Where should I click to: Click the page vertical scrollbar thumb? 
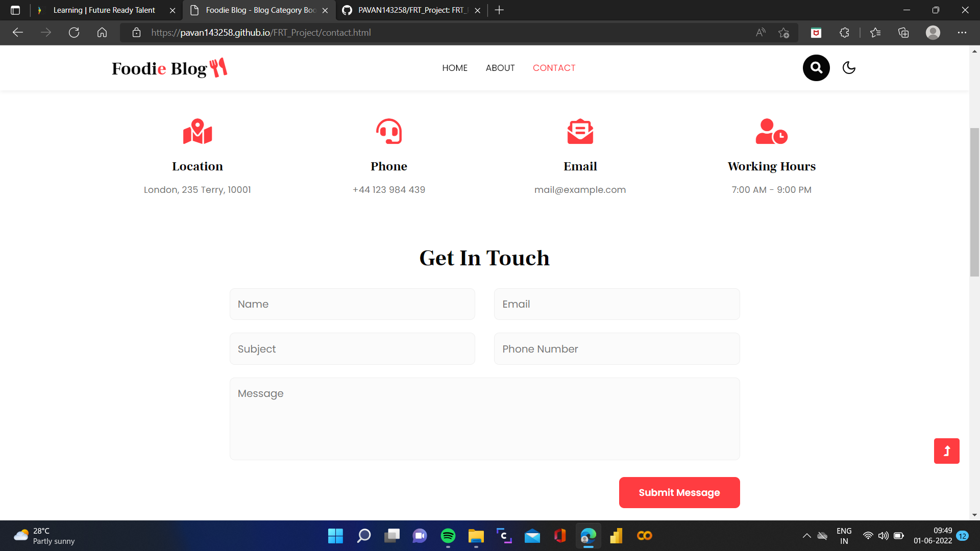[975, 202]
